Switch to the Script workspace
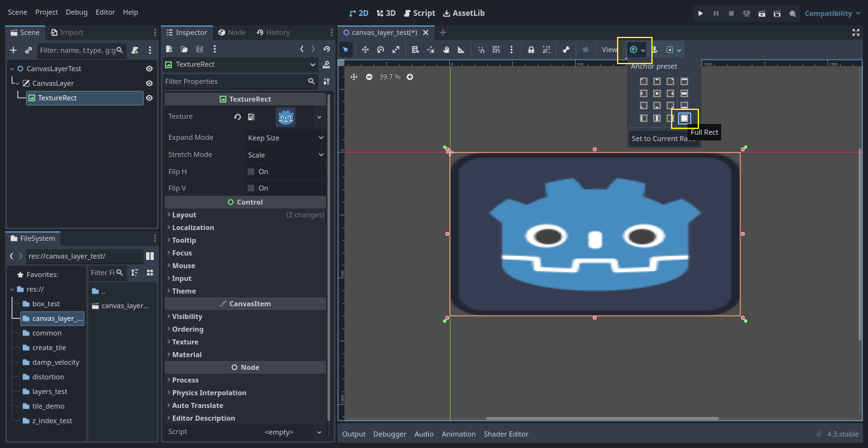 click(x=419, y=13)
